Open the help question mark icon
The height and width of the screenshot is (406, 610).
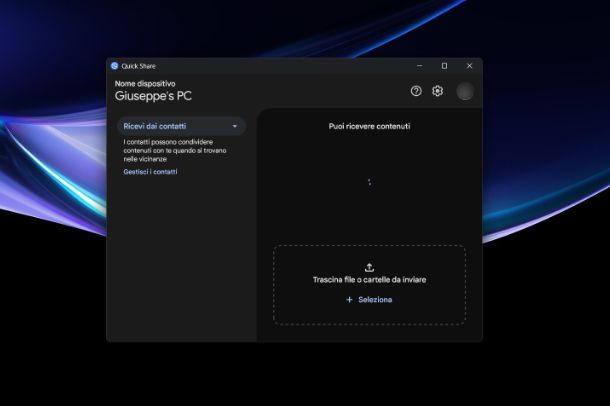[416, 91]
